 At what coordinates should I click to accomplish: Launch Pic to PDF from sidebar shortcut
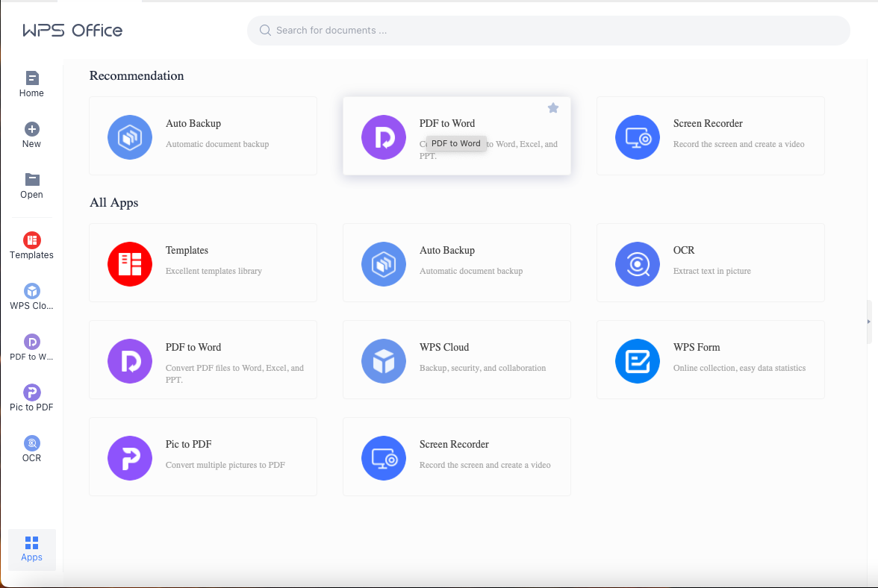tap(32, 398)
